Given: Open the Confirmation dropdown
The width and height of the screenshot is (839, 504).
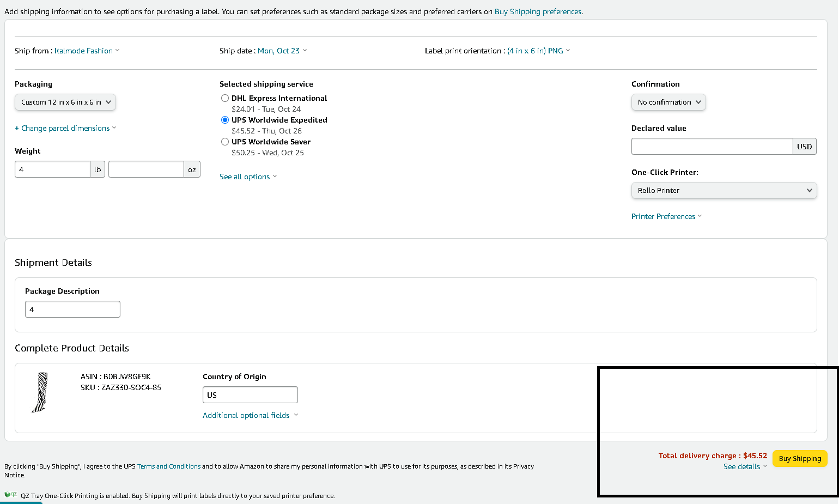Looking at the screenshot, I should click(x=668, y=102).
